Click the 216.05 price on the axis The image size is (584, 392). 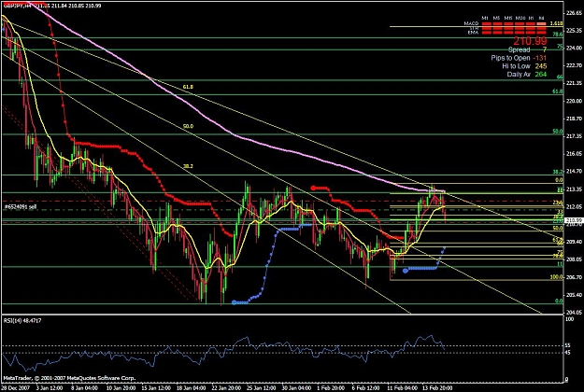pos(574,154)
